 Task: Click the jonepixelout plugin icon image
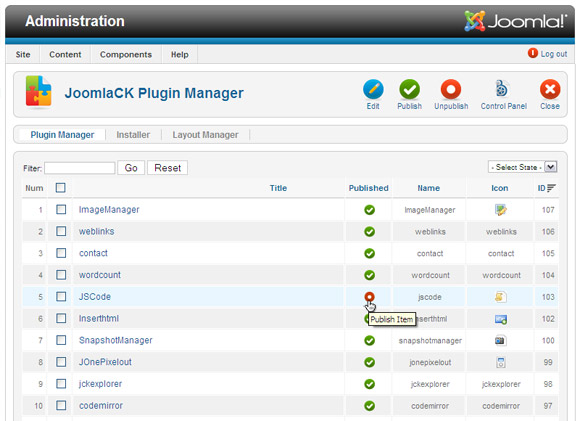(501, 362)
